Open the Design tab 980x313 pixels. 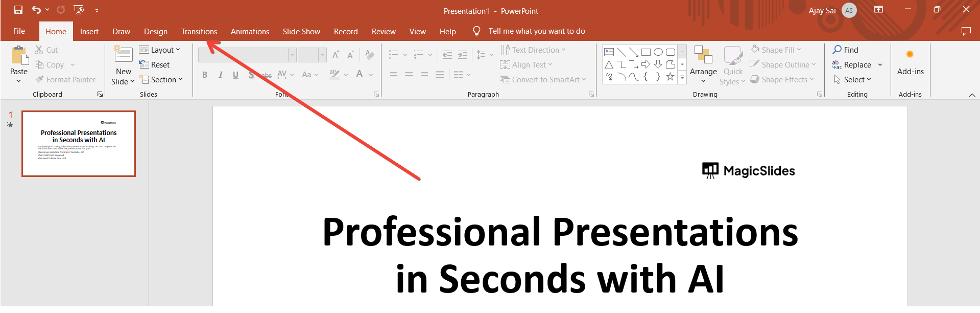pyautogui.click(x=156, y=32)
